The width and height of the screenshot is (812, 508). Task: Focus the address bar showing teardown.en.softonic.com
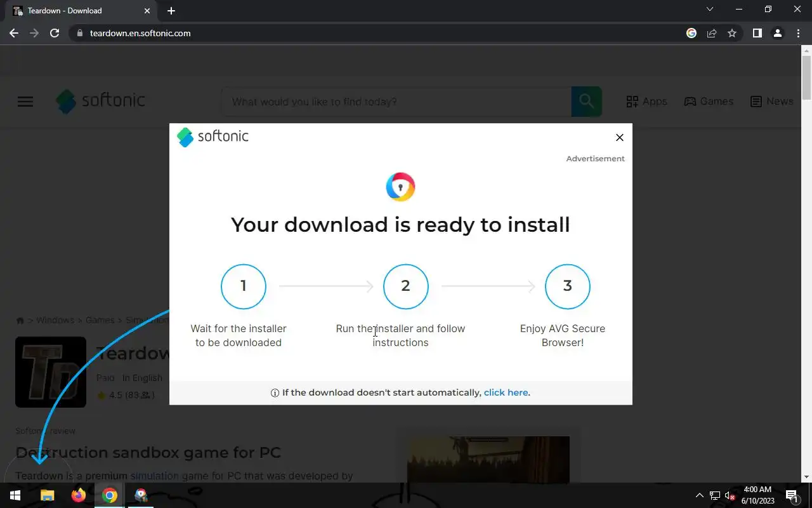pyautogui.click(x=381, y=33)
